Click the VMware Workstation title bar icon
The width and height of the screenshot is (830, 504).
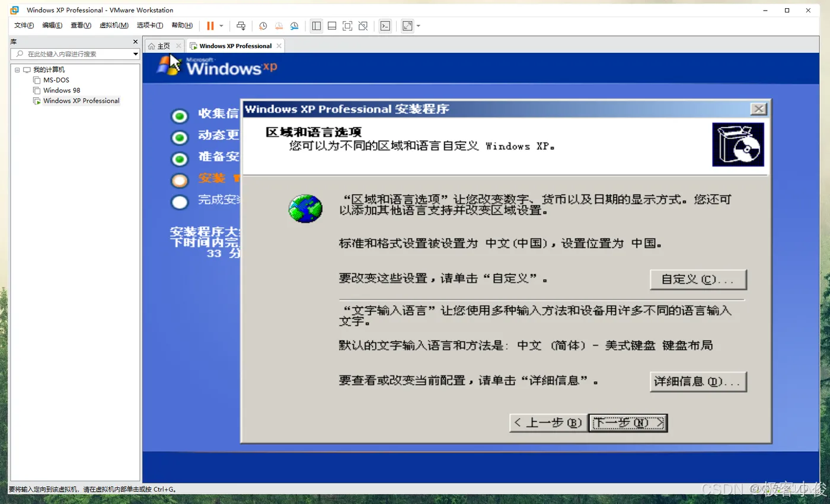pyautogui.click(x=14, y=10)
